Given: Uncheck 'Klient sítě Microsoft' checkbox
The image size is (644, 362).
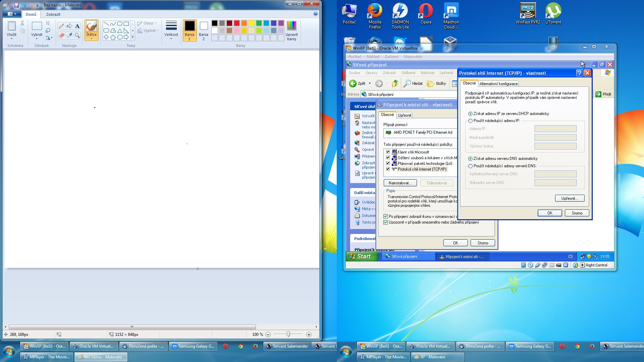Looking at the screenshot, I should coord(388,152).
